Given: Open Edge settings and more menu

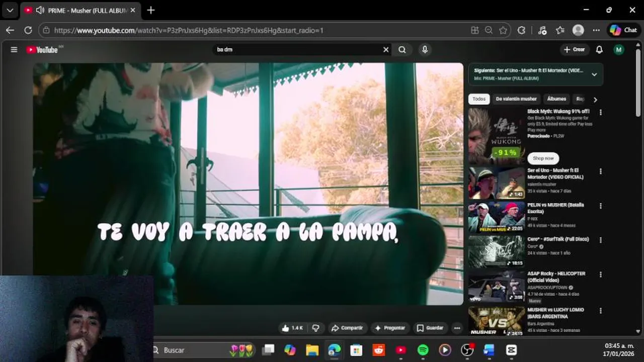Looking at the screenshot, I should click(x=596, y=30).
